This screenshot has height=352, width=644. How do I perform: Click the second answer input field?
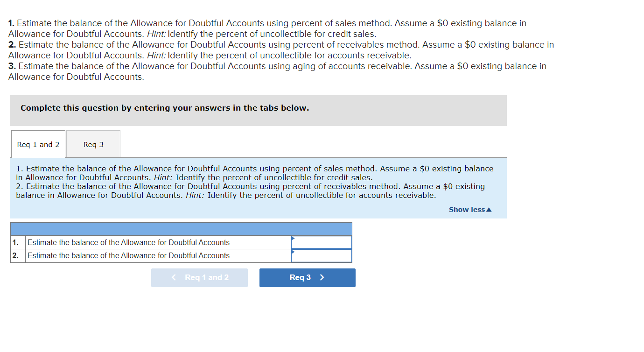[322, 255]
